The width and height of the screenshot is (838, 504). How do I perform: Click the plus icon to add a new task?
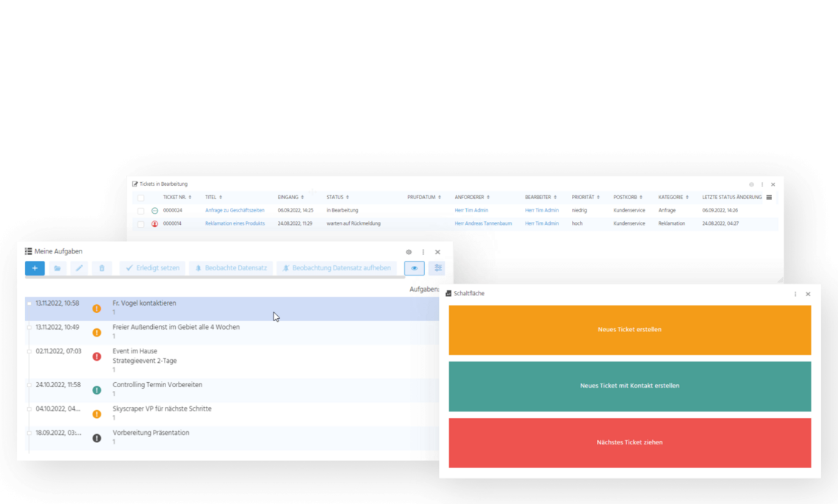pos(35,268)
